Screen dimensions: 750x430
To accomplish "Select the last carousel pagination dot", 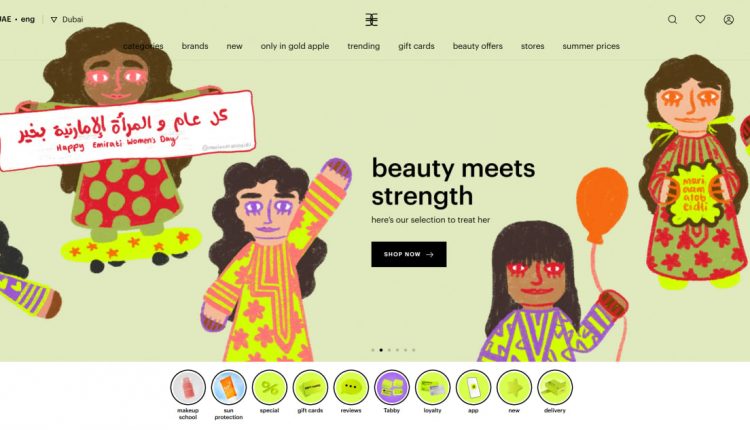I will pyautogui.click(x=414, y=350).
